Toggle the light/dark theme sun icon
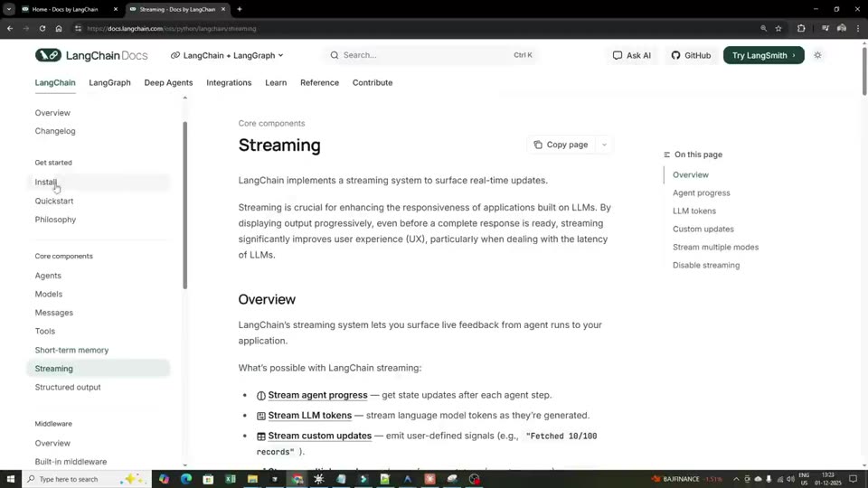This screenshot has height=488, width=868. click(817, 55)
